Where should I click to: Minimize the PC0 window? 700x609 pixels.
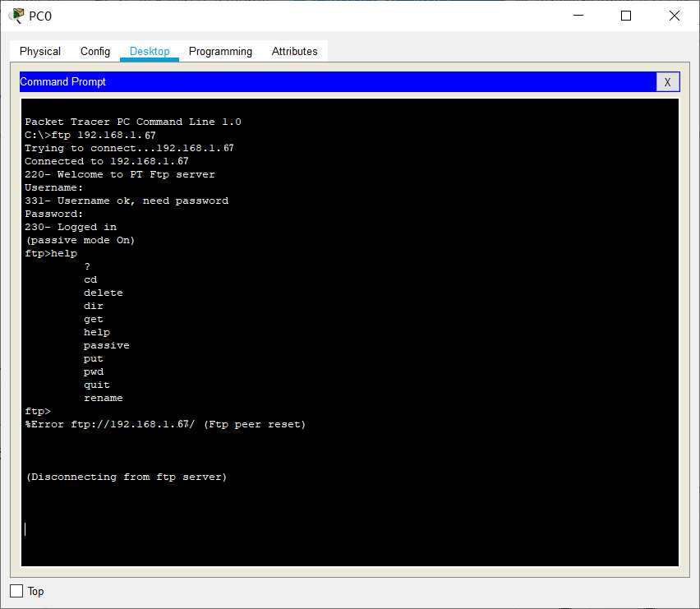pos(578,16)
